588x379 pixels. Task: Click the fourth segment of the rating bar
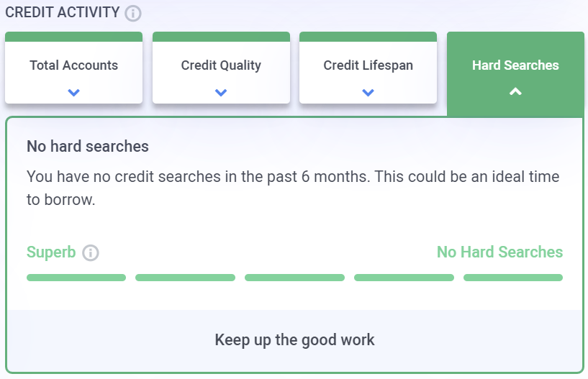point(404,278)
